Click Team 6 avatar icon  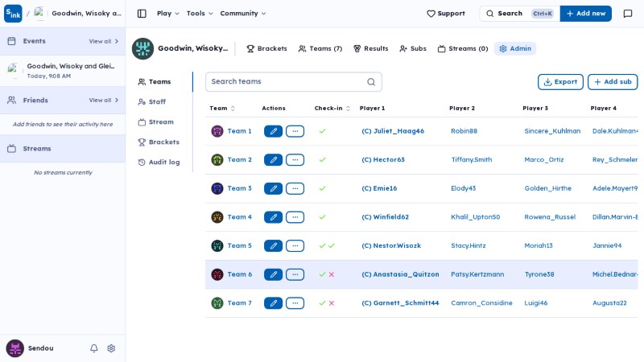217,274
